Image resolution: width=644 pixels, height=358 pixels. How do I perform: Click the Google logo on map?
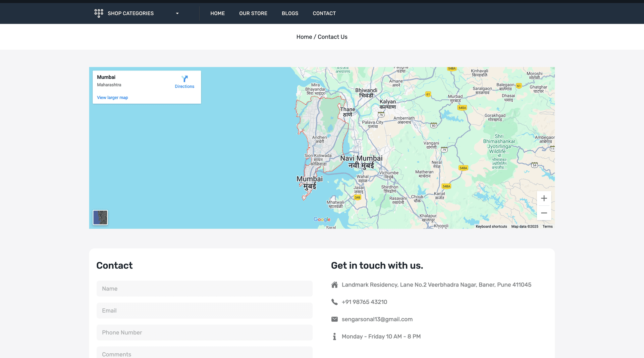(322, 219)
